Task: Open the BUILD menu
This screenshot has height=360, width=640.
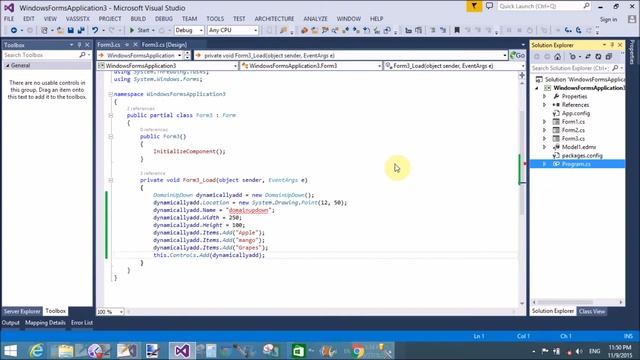Action: [x=138, y=19]
